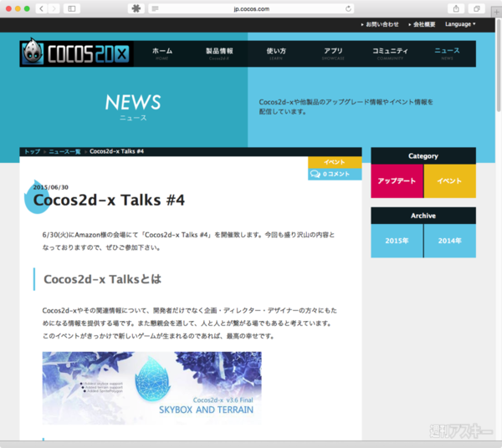Open 使い方 navigation item
This screenshot has width=502, height=448.
click(276, 53)
